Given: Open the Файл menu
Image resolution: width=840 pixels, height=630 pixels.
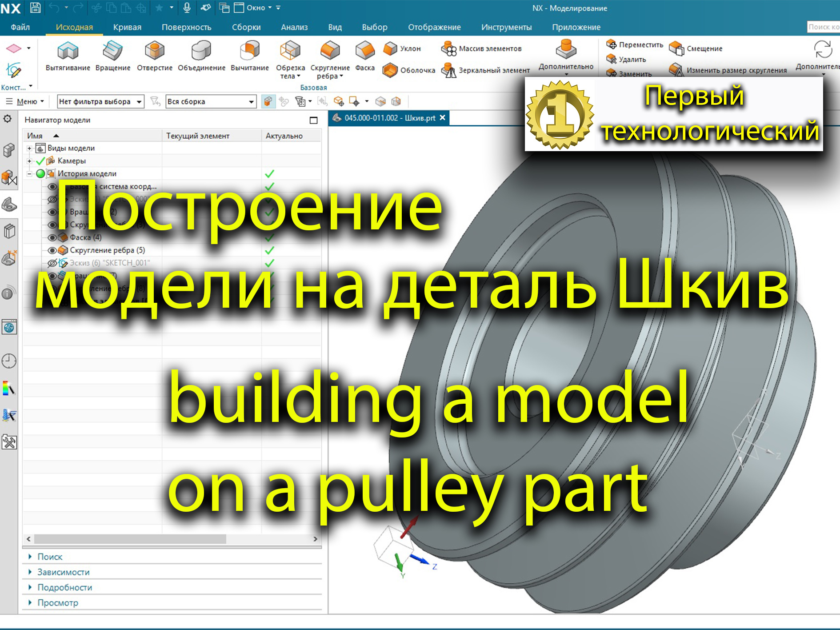Looking at the screenshot, I should [x=20, y=27].
